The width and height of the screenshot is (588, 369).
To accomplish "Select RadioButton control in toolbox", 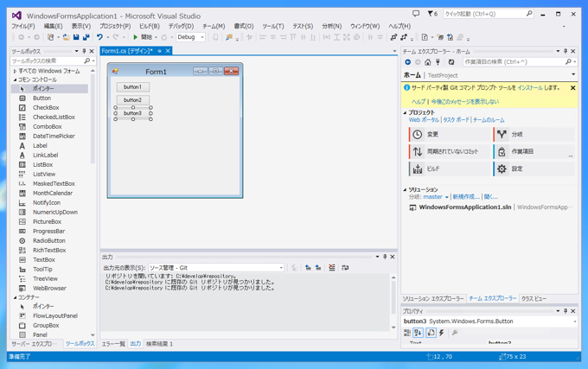I will (49, 241).
